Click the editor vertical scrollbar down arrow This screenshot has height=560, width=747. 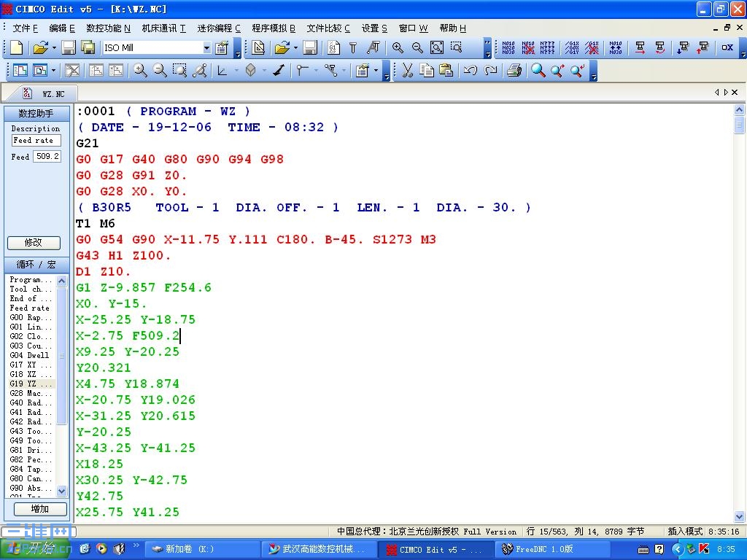[740, 516]
